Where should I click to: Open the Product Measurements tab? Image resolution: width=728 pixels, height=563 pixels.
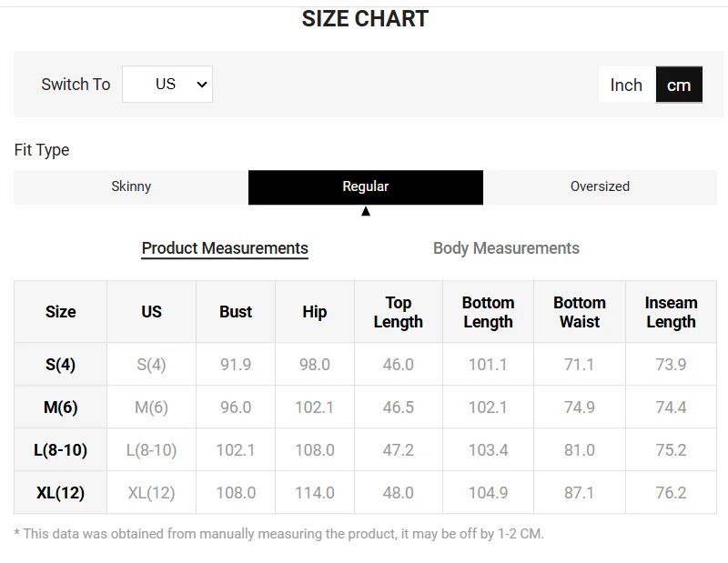pyautogui.click(x=225, y=248)
